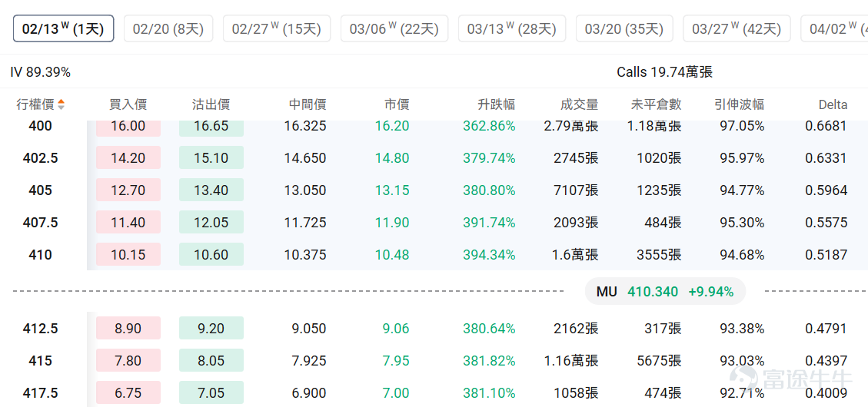Click ask price 8.05 for strike 415

click(x=211, y=361)
